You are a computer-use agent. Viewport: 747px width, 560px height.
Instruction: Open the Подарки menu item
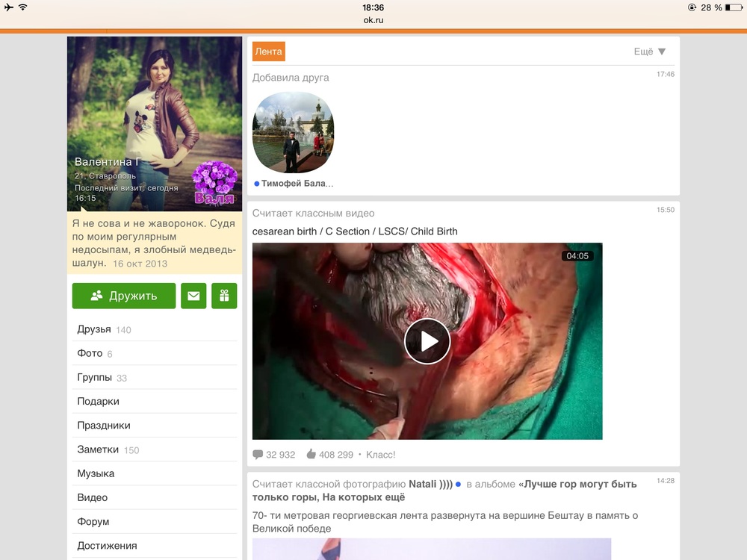point(98,401)
